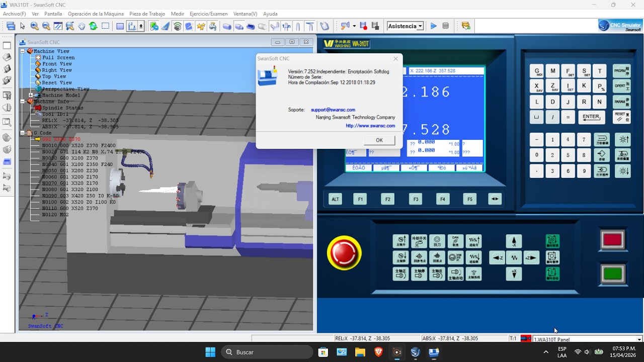Toggle the PARAM mode key
This screenshot has width=644, height=362.
pos(622,102)
